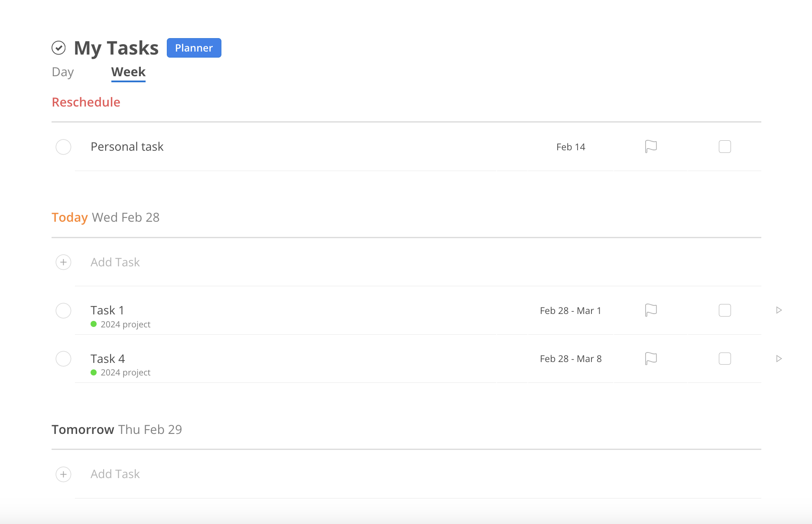Screen dimensions: 812x524
Task: Click the plus icon under Tomorrow
Action: pyautogui.click(x=63, y=474)
